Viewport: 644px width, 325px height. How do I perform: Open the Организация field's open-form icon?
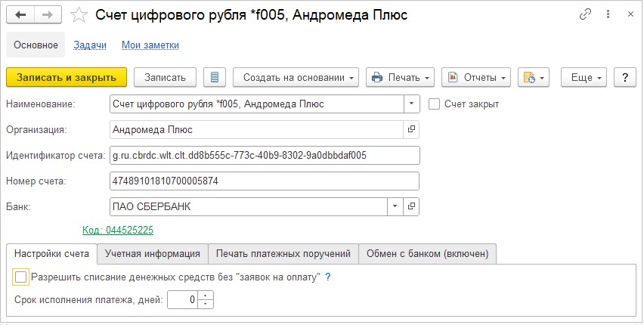point(412,129)
